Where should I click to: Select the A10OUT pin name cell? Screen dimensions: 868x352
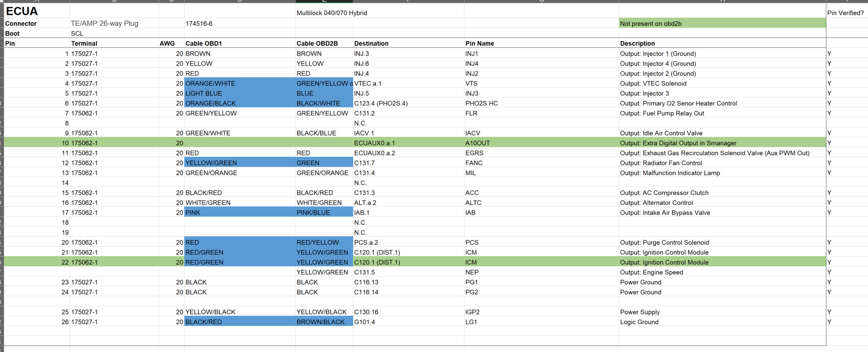[x=477, y=143]
